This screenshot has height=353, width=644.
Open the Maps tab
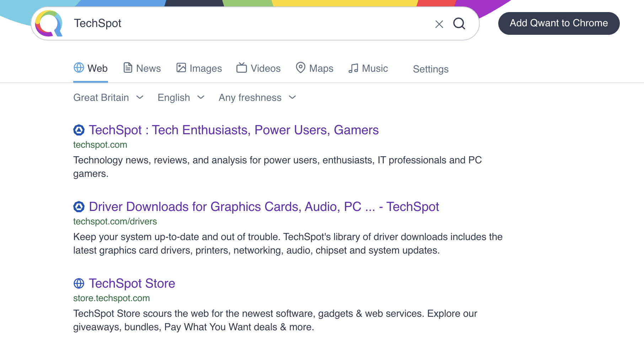pos(315,68)
